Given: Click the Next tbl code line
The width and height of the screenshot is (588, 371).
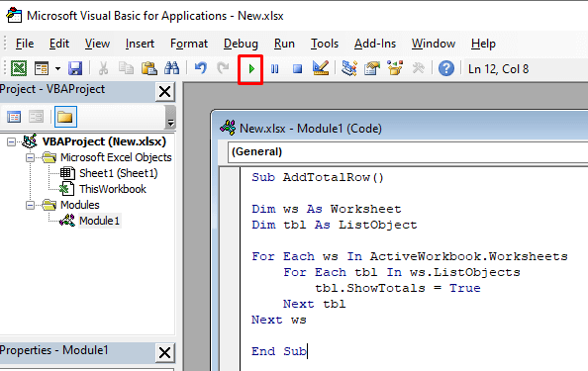Looking at the screenshot, I should click(314, 304).
